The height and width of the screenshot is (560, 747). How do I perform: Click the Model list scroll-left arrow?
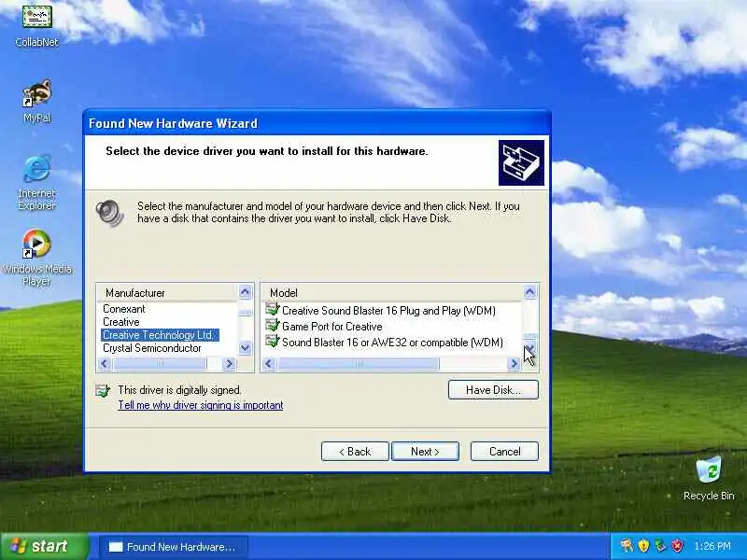(269, 364)
